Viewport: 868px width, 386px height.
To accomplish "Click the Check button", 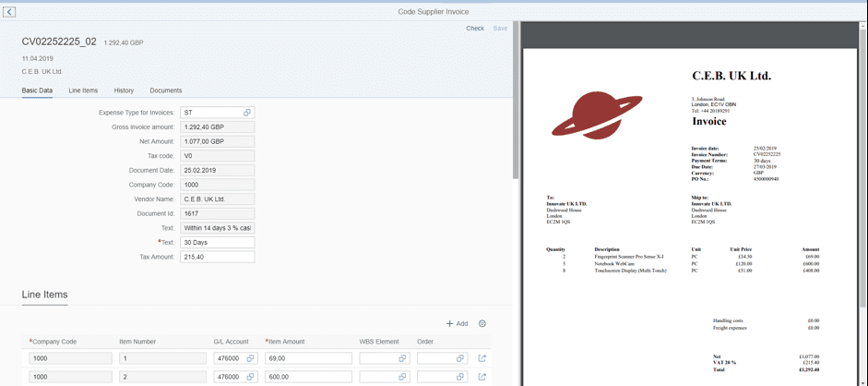I will (x=475, y=29).
